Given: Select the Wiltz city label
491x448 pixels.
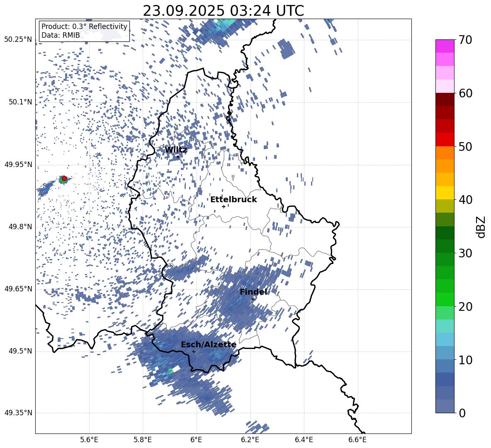Looking at the screenshot, I should [176, 150].
